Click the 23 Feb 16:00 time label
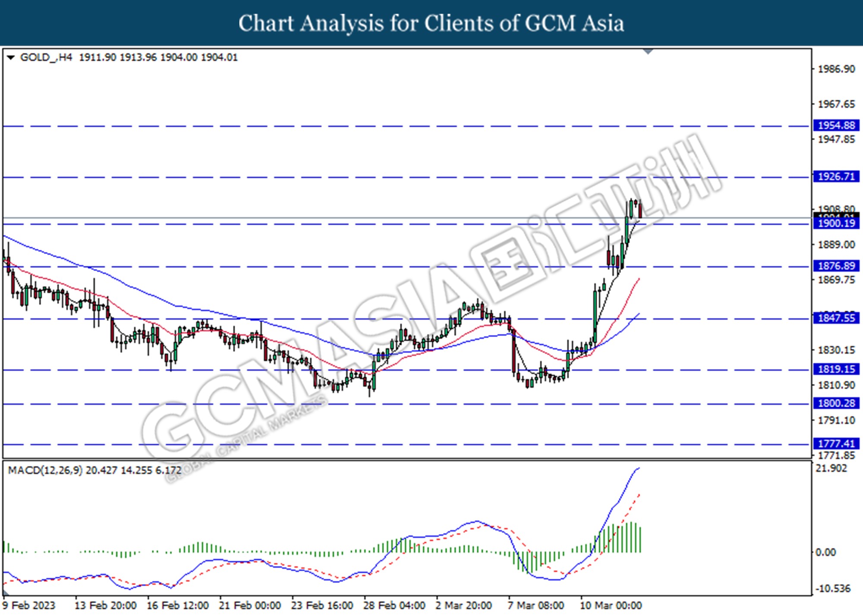863x616 pixels. click(322, 606)
